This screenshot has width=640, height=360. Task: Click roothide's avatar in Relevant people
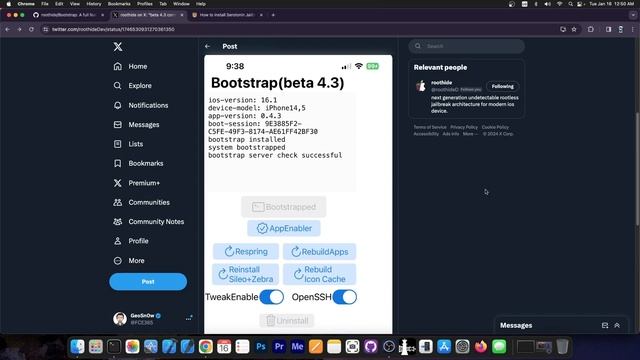point(421,86)
